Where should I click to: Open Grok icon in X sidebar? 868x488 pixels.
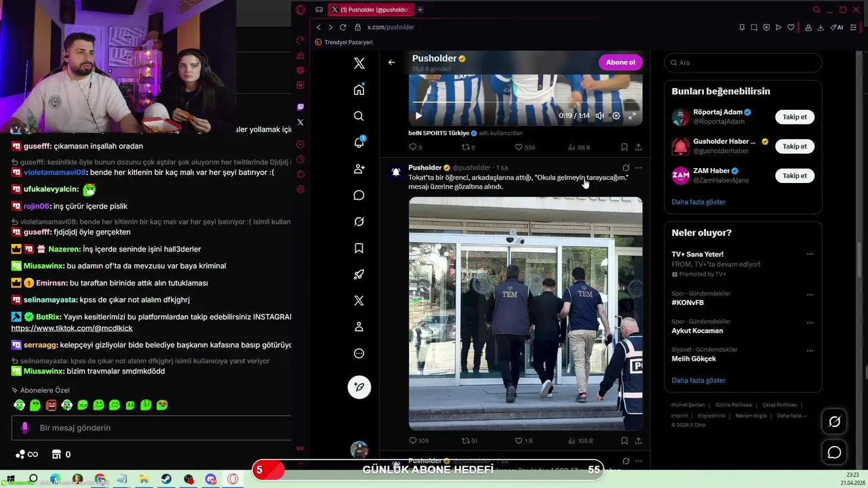tap(359, 222)
